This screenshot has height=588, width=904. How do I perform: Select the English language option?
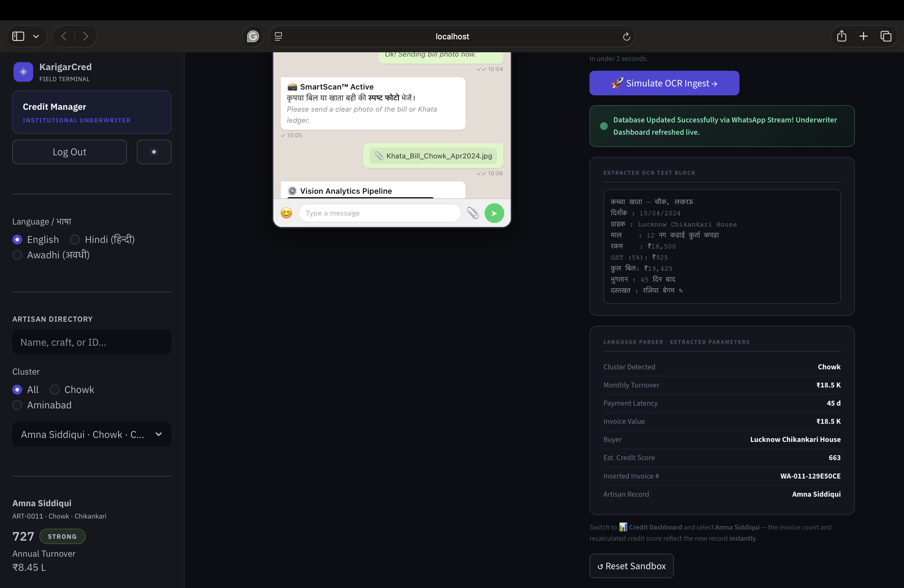[36, 239]
